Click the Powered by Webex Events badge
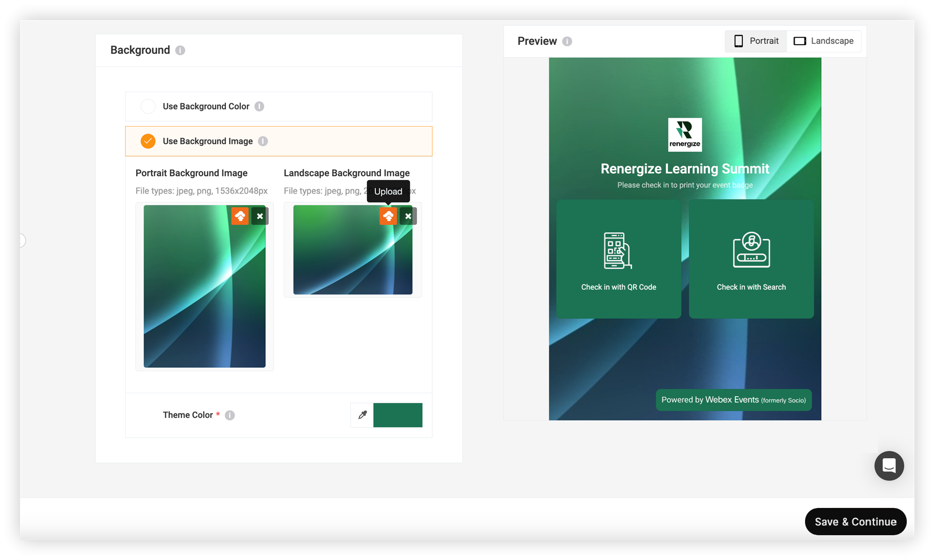 [x=733, y=400]
